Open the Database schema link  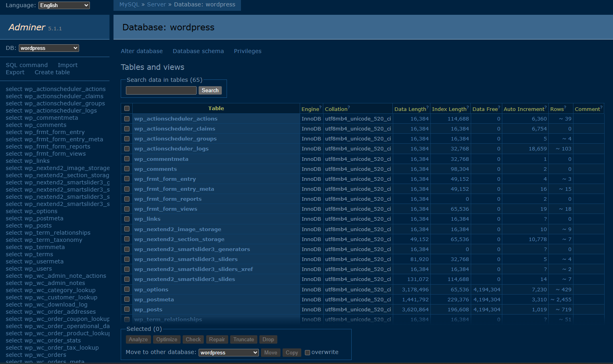click(x=198, y=51)
